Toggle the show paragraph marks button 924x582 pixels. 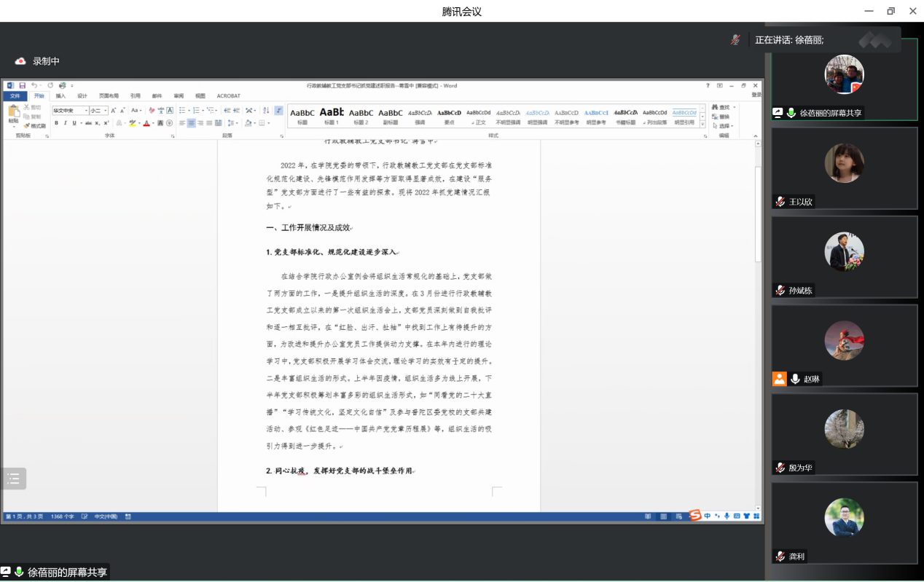(278, 111)
